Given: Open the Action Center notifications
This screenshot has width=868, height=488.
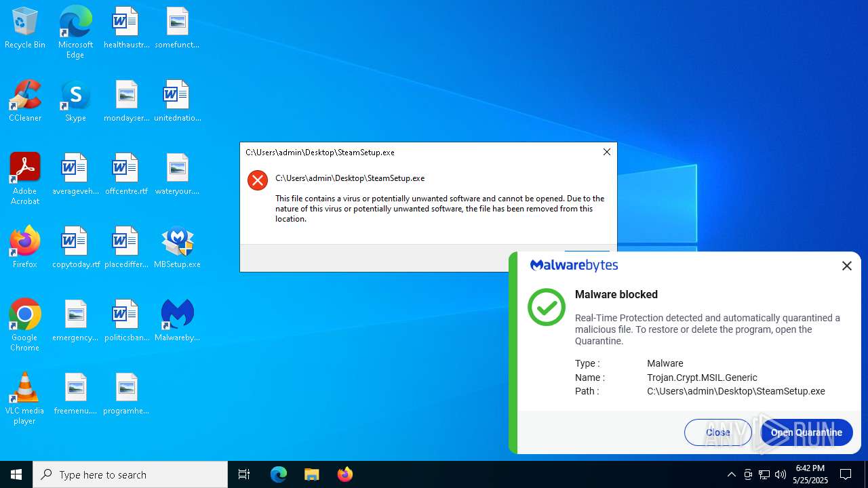Looking at the screenshot, I should point(846,474).
